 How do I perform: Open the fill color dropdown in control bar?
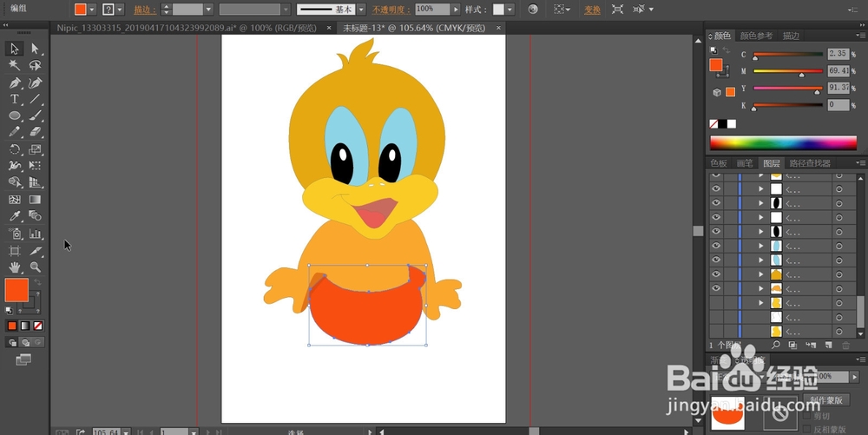92,10
